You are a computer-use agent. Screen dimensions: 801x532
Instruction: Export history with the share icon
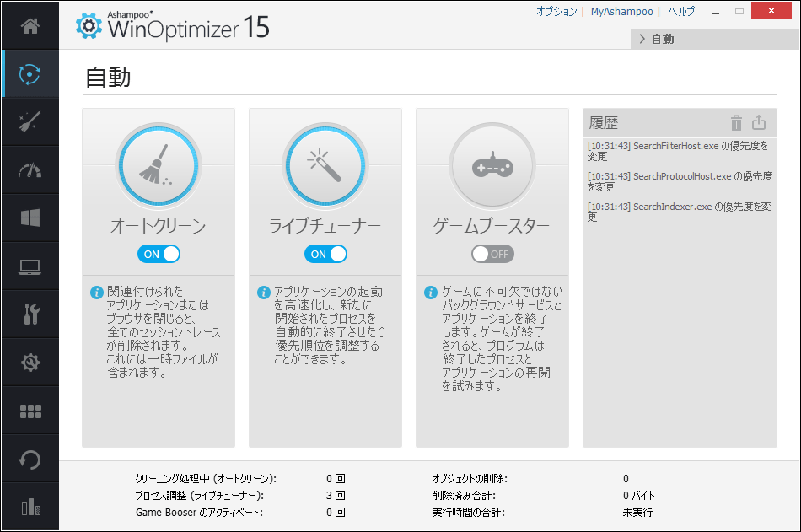759,122
